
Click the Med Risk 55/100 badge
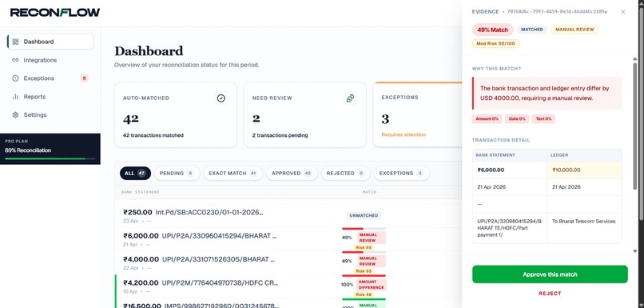tap(495, 43)
